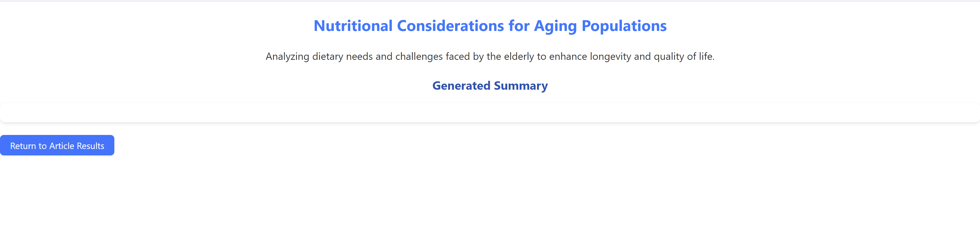The image size is (980, 228).
Task: Click the word "Summary" in the subheading
Action: point(521,86)
